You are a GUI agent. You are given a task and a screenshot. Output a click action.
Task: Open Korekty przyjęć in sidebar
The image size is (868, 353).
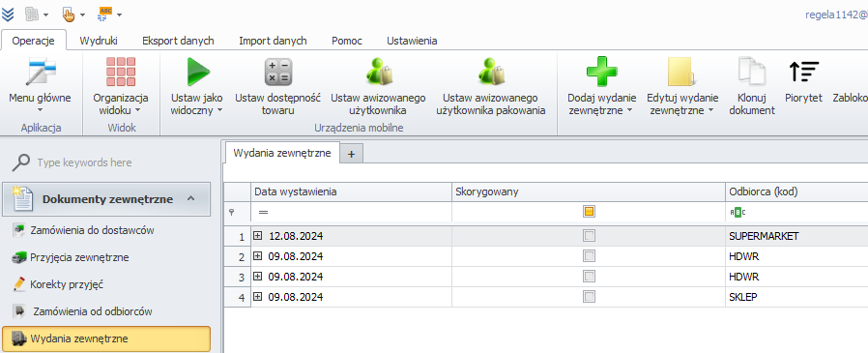click(x=58, y=285)
